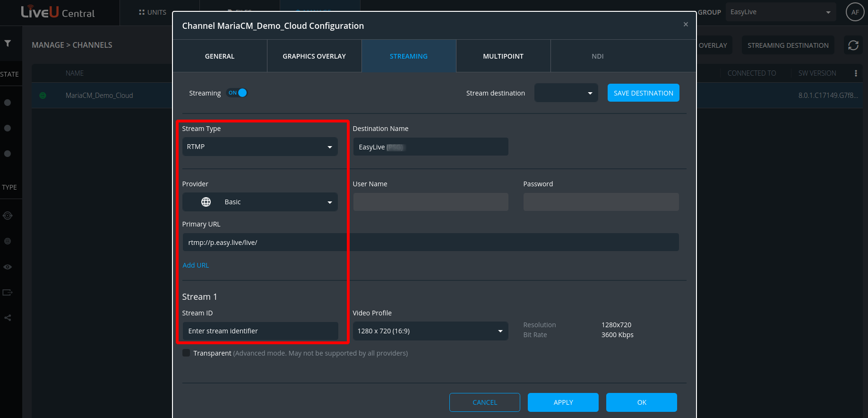Screen dimensions: 868x418
Task: Click the 3600 Kbps bit rate value
Action: [617, 335]
